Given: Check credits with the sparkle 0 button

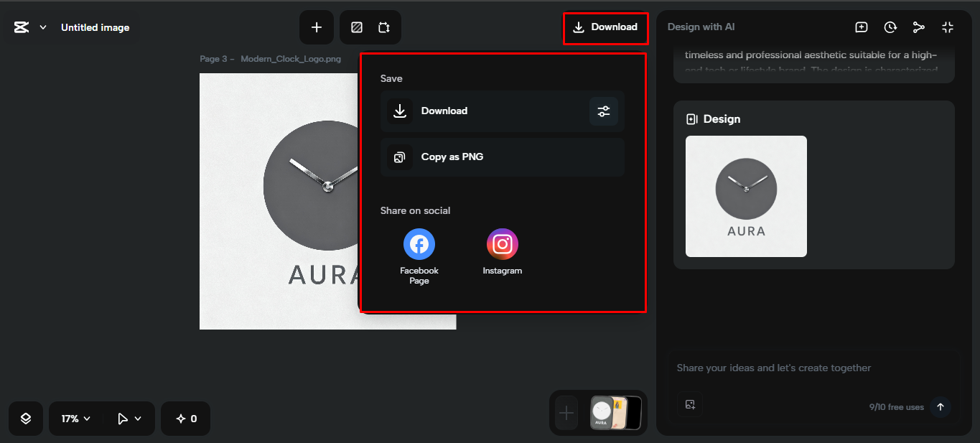Looking at the screenshot, I should 185,418.
